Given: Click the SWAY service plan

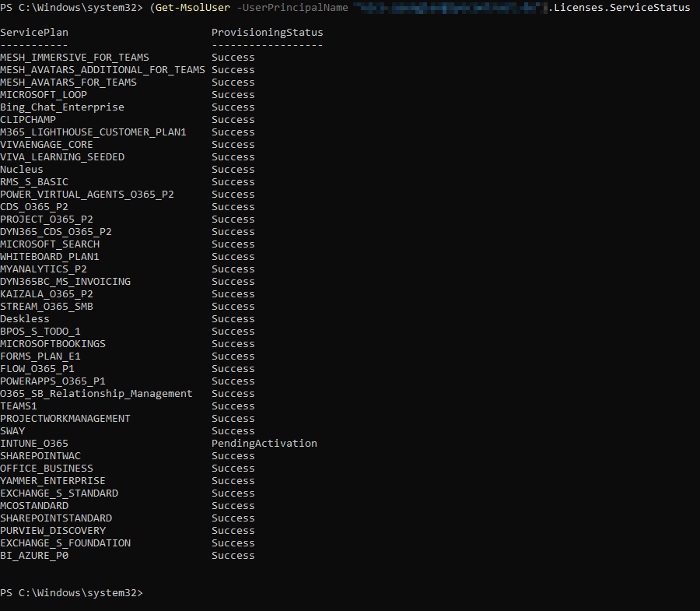Looking at the screenshot, I should pos(12,431).
